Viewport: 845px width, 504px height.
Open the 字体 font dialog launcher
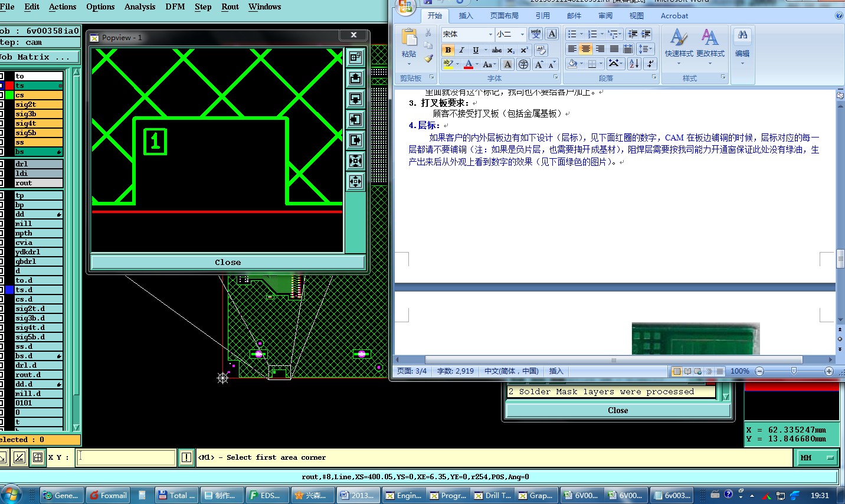(555, 77)
